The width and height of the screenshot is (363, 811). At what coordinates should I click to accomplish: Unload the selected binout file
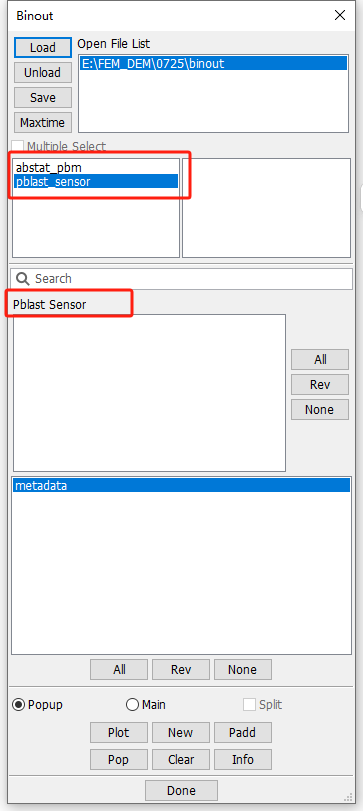(x=42, y=72)
